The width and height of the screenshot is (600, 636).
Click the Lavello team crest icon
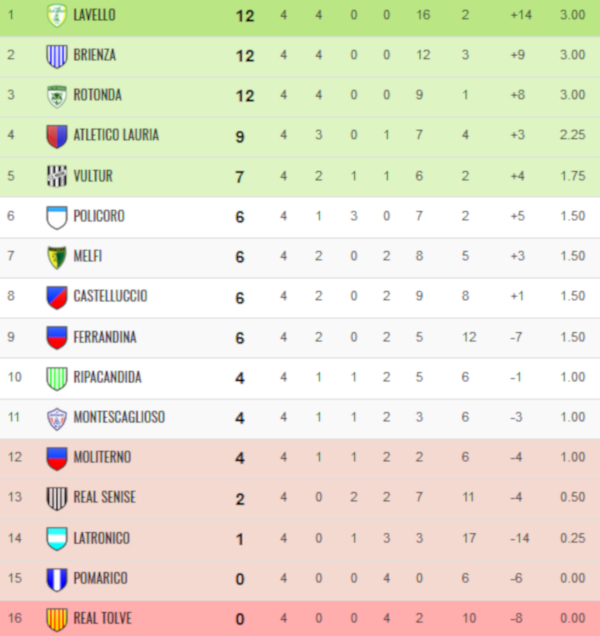(x=57, y=15)
